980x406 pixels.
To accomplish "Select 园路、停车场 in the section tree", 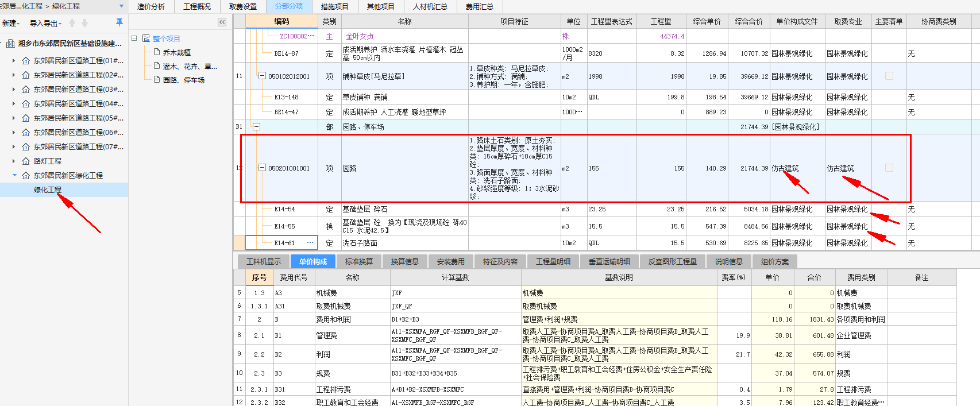I will (184, 80).
